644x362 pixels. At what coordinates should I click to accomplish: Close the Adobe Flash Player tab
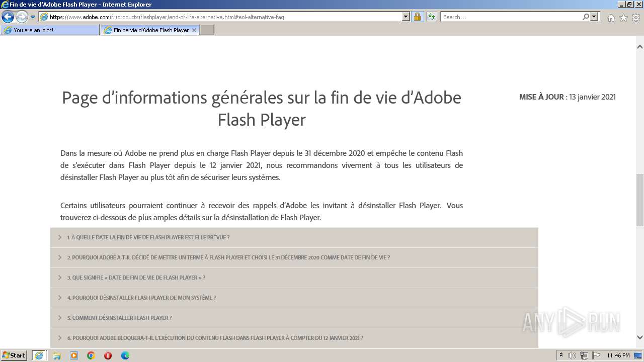(x=194, y=30)
